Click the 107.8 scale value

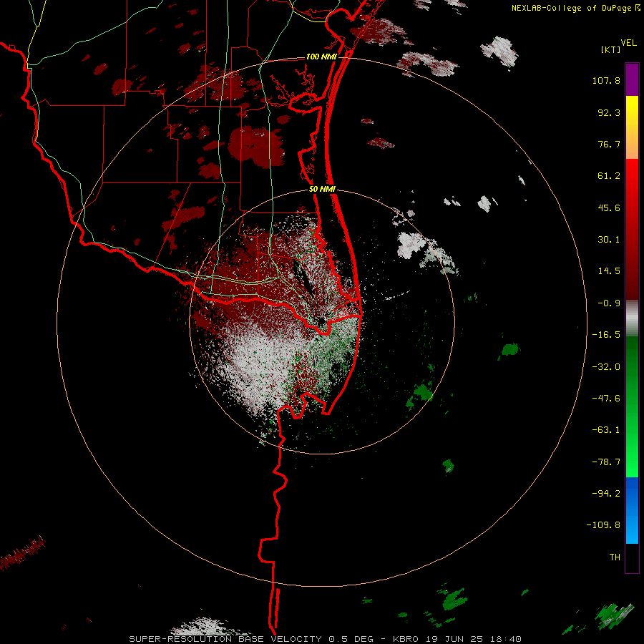606,80
